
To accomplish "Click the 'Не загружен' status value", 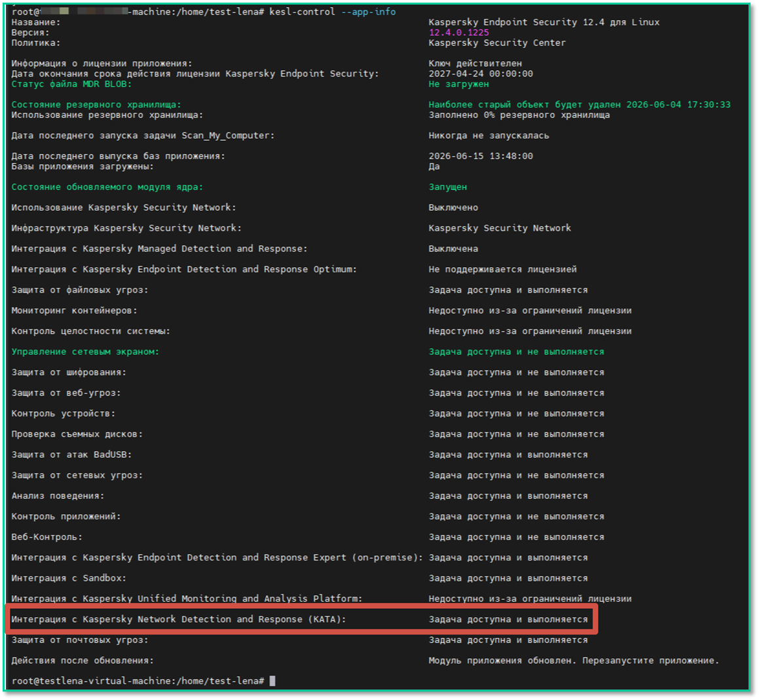I will pyautogui.click(x=458, y=84).
